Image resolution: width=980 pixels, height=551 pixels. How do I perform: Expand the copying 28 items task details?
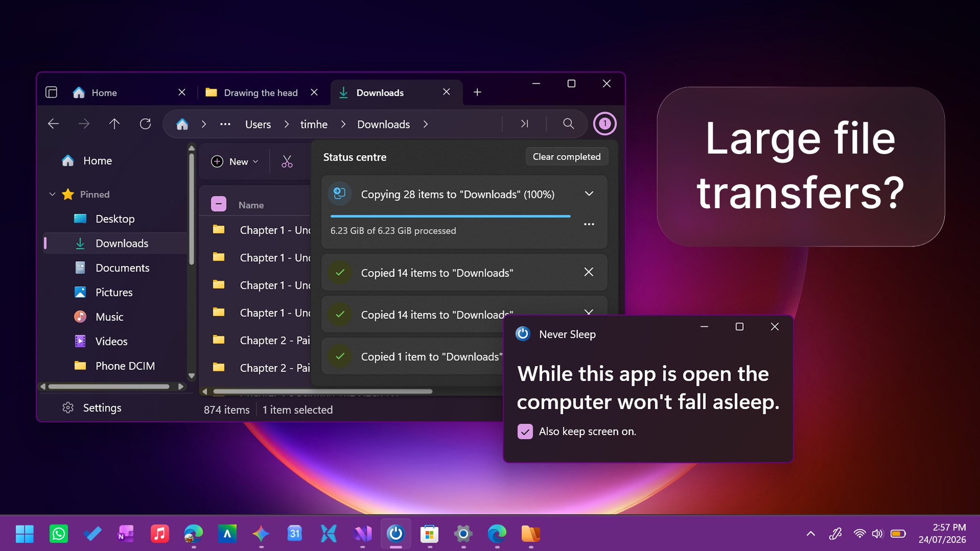click(589, 194)
